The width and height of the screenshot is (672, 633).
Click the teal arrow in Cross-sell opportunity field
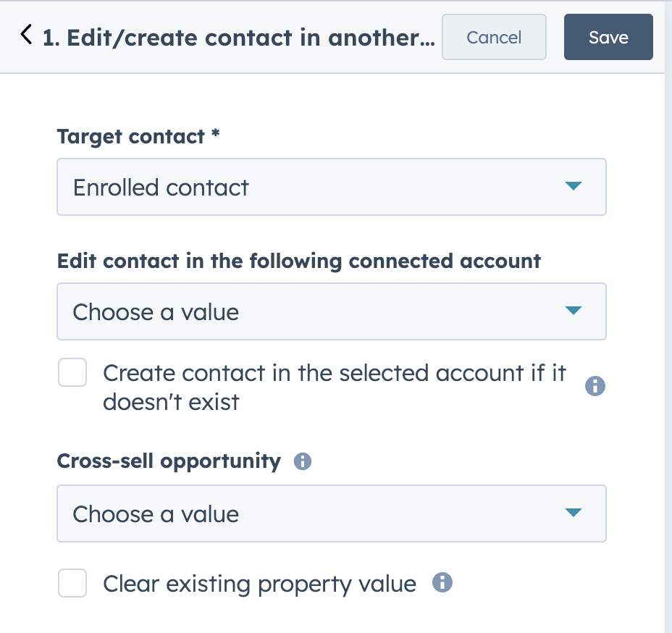[573, 513]
